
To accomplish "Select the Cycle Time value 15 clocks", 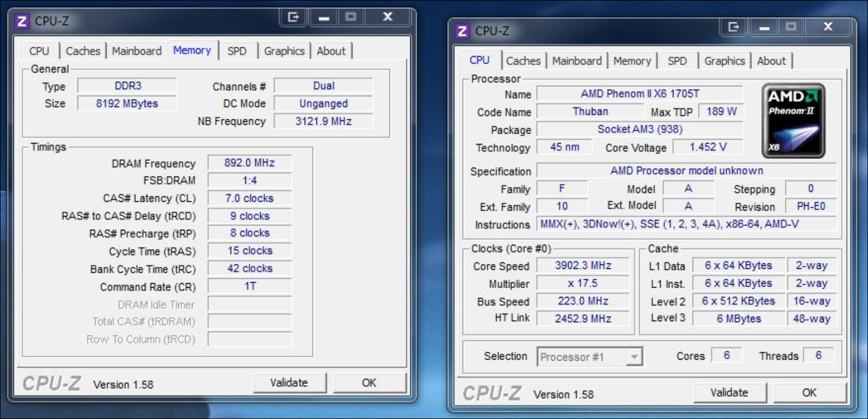I will pos(250,251).
